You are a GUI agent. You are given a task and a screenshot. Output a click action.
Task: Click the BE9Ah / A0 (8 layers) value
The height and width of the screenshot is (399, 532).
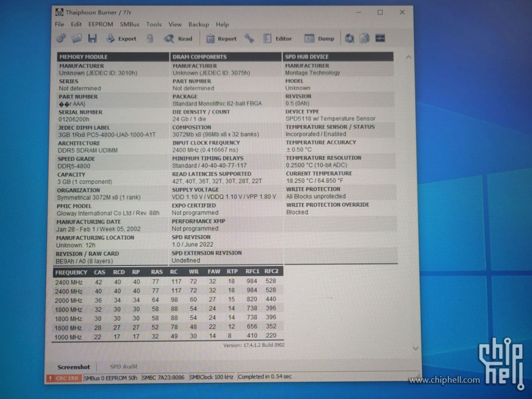84,261
